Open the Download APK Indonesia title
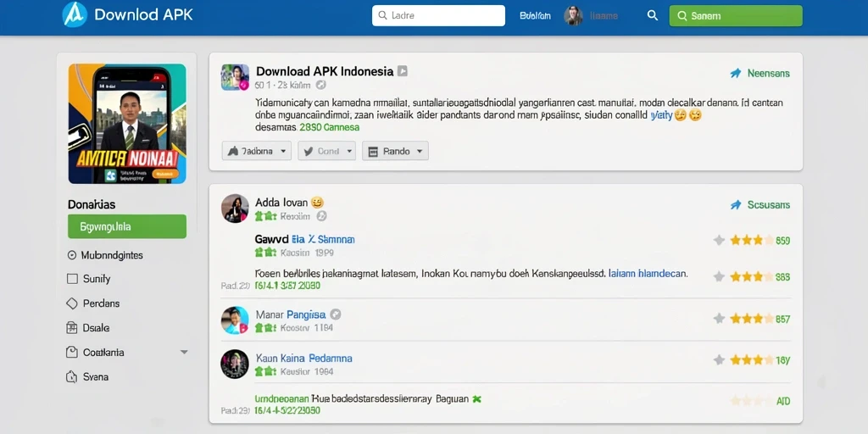 pos(325,71)
